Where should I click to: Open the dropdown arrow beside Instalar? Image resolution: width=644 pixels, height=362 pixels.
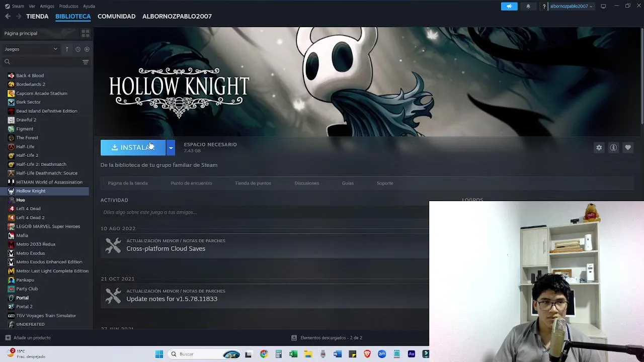[x=171, y=147]
